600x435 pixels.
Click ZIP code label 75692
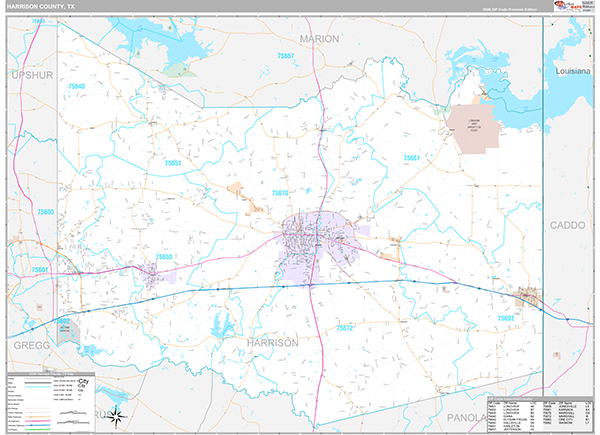(505, 318)
